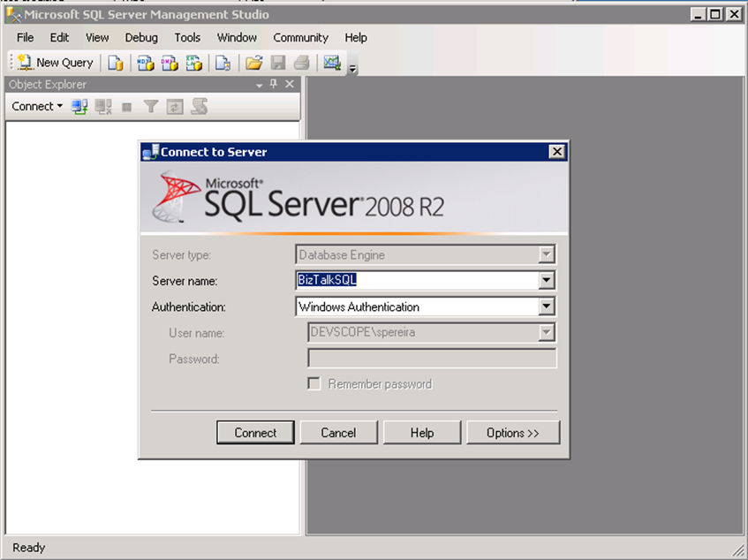Click the Connect Object Explorer icon

(x=79, y=106)
